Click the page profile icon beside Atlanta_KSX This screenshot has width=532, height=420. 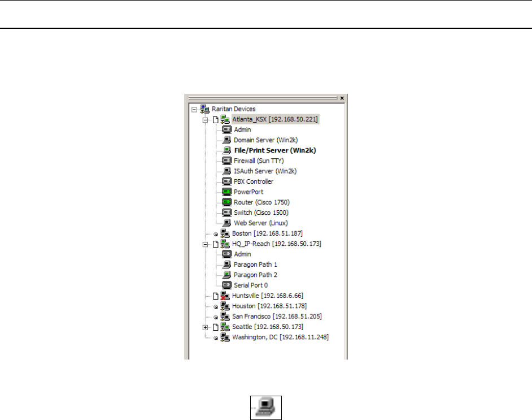(x=215, y=119)
